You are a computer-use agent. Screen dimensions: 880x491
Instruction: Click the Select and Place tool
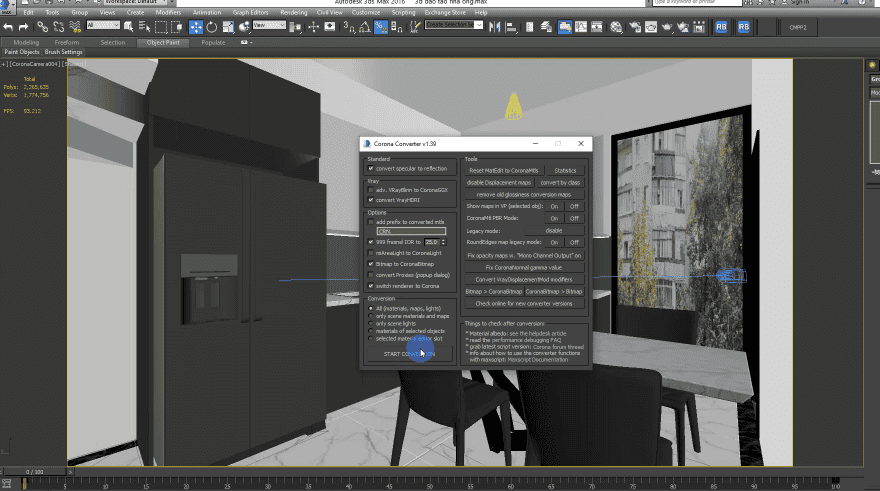point(244,27)
